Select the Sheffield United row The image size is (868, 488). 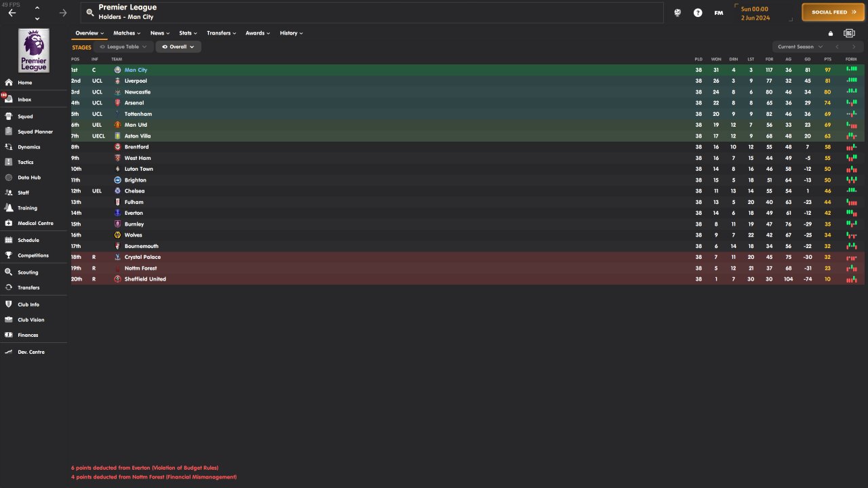tap(467, 279)
